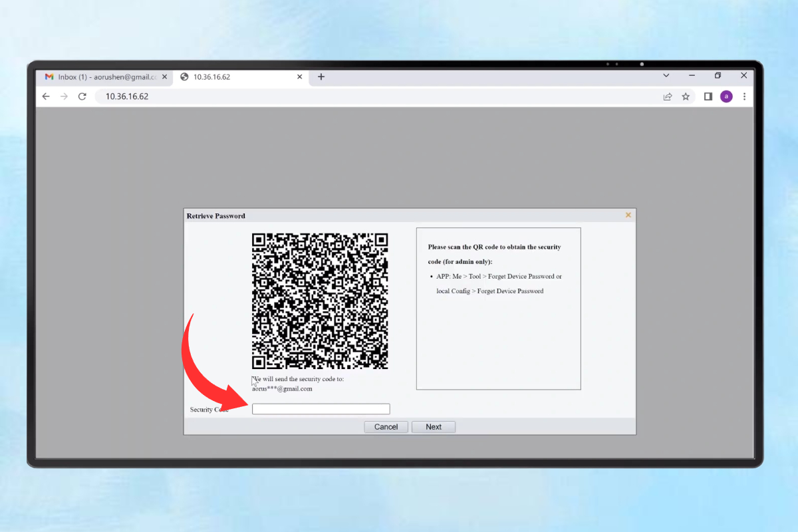Go back using the browser back arrow
The image size is (798, 532).
coord(46,96)
